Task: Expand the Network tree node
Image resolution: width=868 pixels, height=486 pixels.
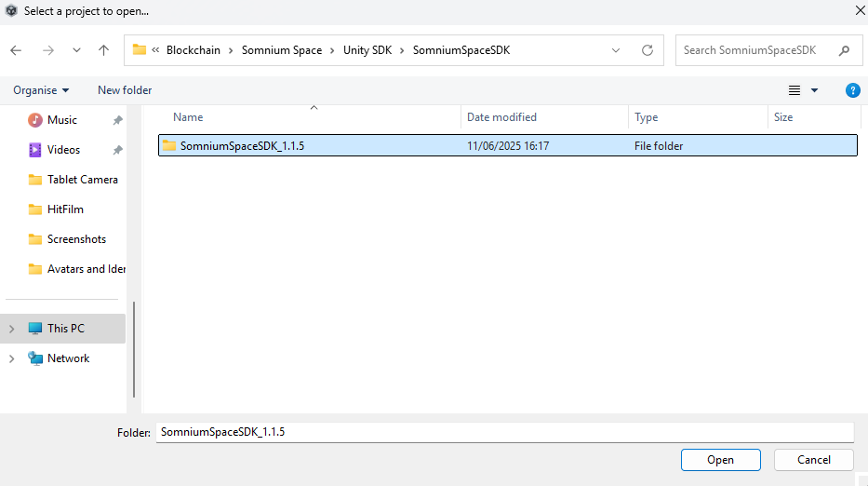Action: click(x=12, y=358)
